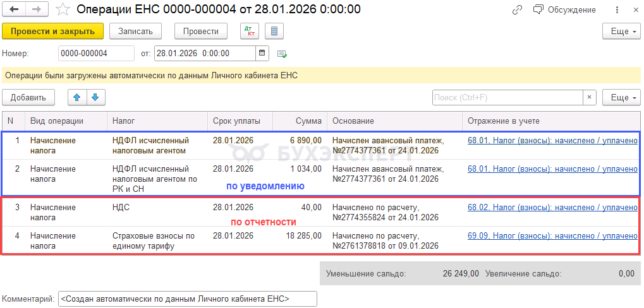This screenshot has width=644, height=308.
Task: Open 68.01 link in row 1
Action: 552,141
